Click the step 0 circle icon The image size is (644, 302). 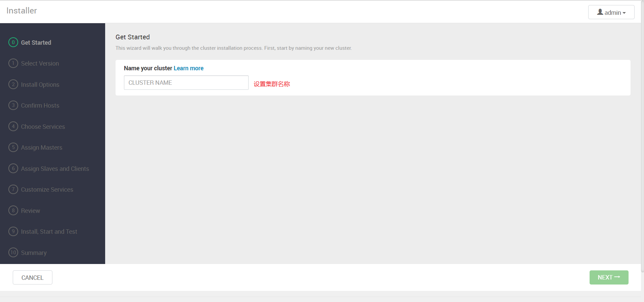pyautogui.click(x=13, y=42)
